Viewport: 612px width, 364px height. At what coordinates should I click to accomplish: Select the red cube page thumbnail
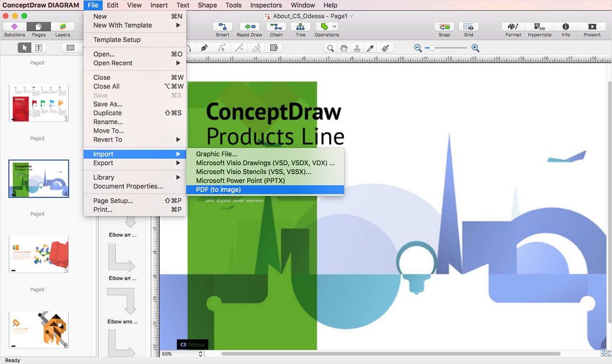pos(39,254)
